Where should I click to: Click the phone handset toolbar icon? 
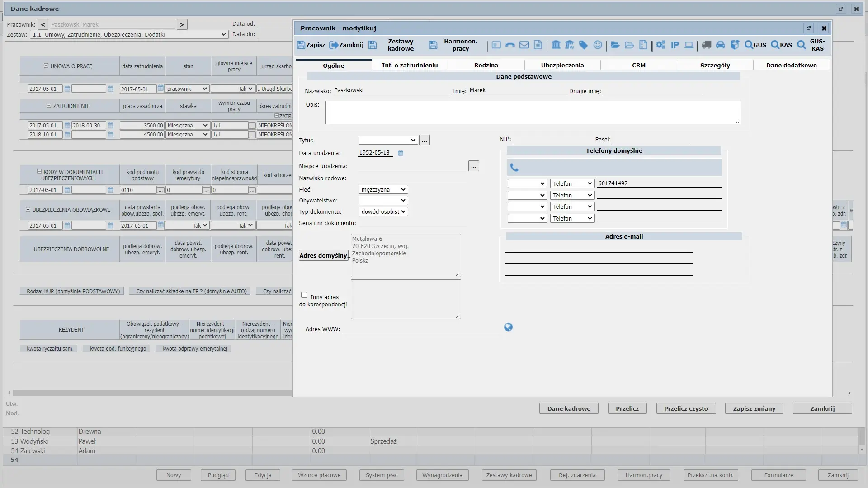510,45
